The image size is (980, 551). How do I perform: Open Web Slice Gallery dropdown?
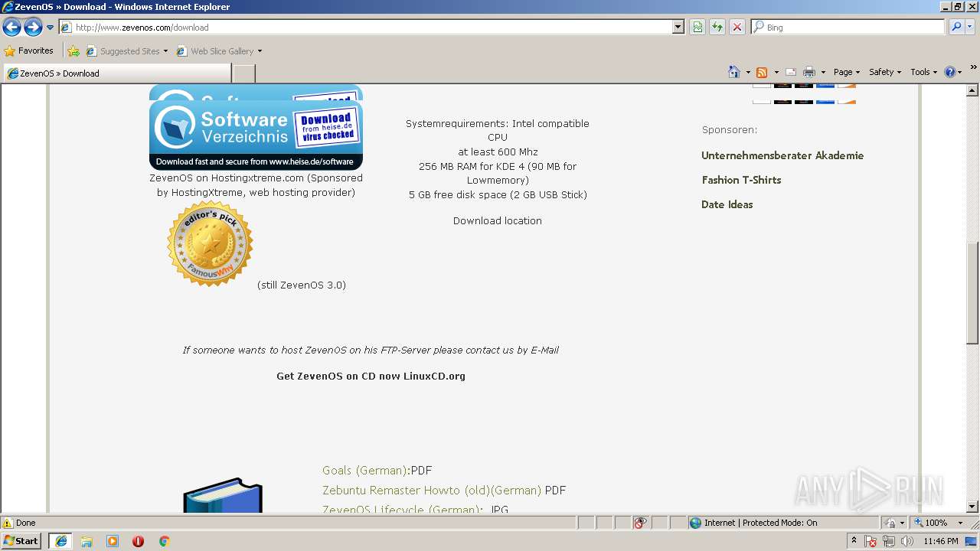point(219,51)
